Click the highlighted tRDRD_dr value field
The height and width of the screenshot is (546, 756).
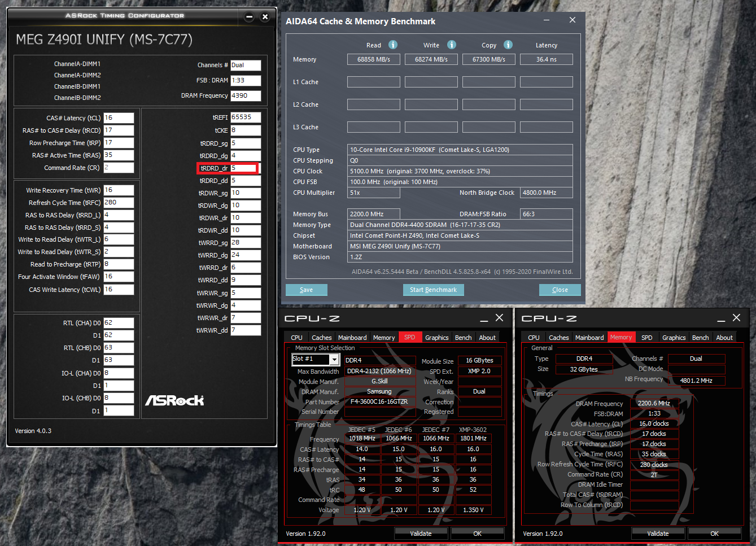coord(244,168)
